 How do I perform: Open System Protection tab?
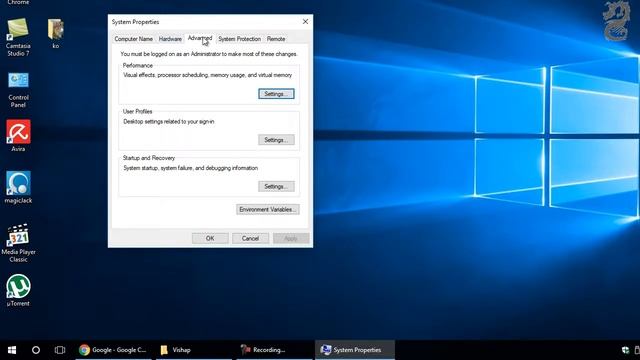tap(240, 39)
